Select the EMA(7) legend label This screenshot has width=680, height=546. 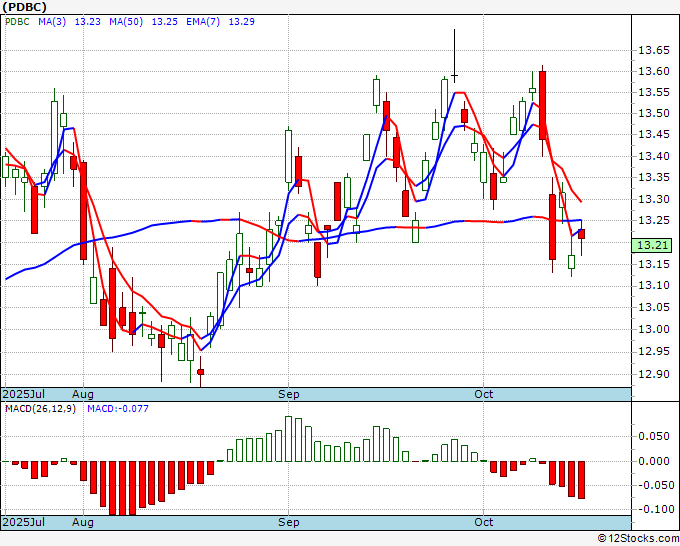tap(203, 22)
